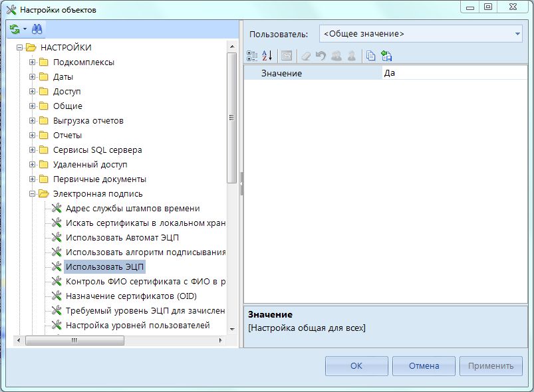The height and width of the screenshot is (392, 534).
Task: Click the Значение field showing Да
Action: coord(452,73)
